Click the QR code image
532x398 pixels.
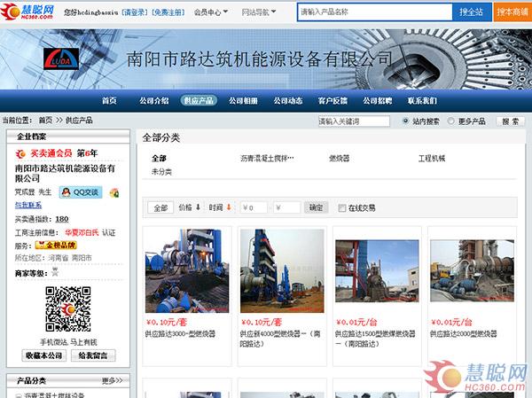[68, 309]
